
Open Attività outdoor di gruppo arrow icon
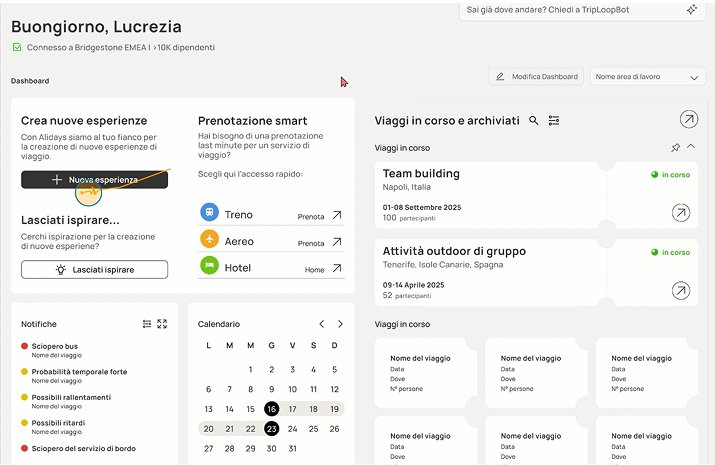681,290
